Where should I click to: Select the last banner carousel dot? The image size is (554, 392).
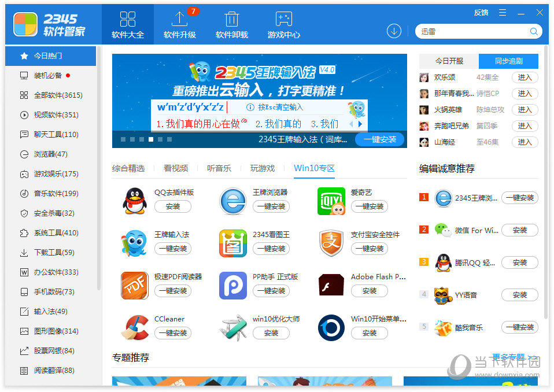click(169, 139)
